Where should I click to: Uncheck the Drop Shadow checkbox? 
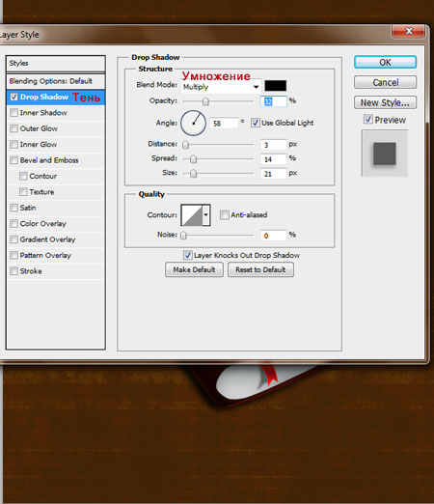pos(14,97)
